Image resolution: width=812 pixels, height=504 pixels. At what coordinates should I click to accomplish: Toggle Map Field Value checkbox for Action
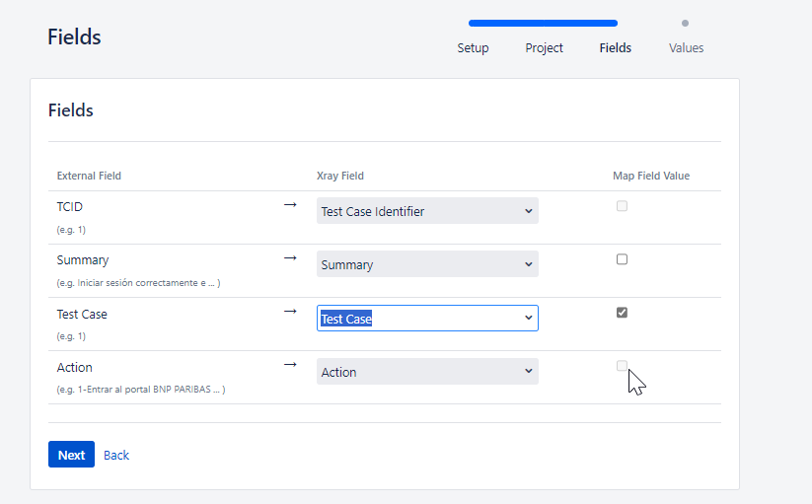pyautogui.click(x=622, y=366)
